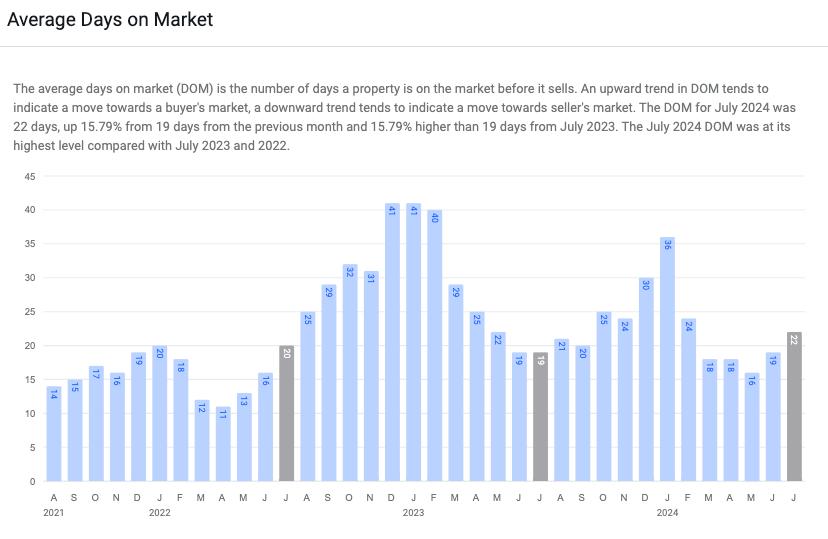Select the 2024 year label below the chart
Screen dimensions: 828x539
[668, 513]
